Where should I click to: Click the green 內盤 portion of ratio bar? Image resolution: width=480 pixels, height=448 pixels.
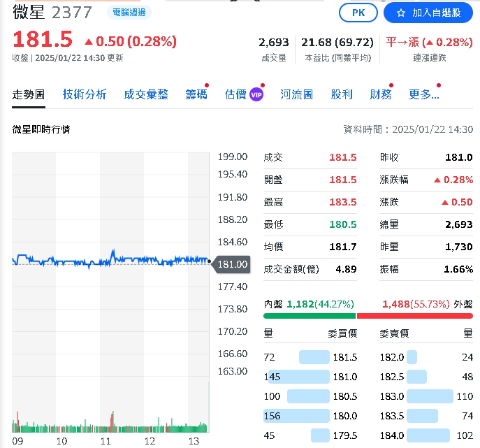(x=310, y=316)
